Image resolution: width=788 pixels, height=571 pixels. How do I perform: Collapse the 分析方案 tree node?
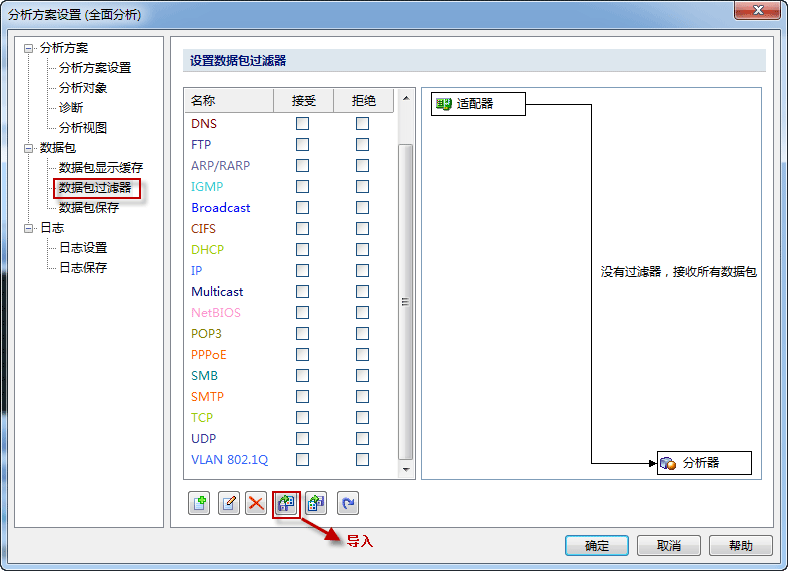29,48
